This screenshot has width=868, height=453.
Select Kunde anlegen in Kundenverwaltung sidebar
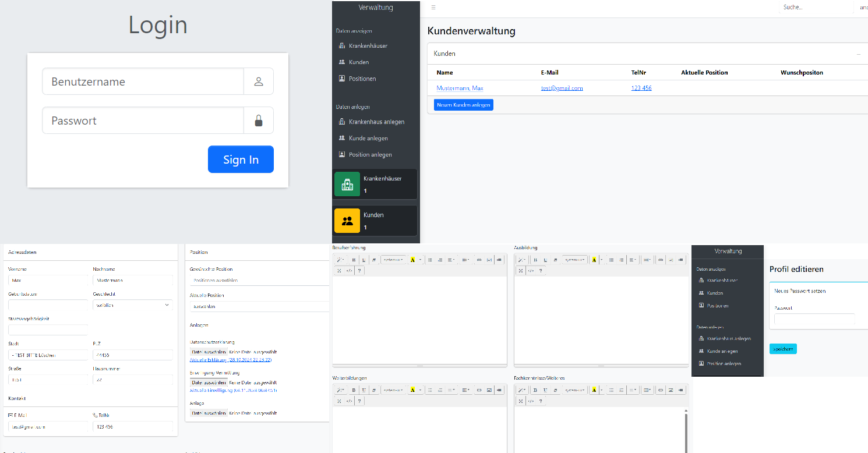(368, 138)
